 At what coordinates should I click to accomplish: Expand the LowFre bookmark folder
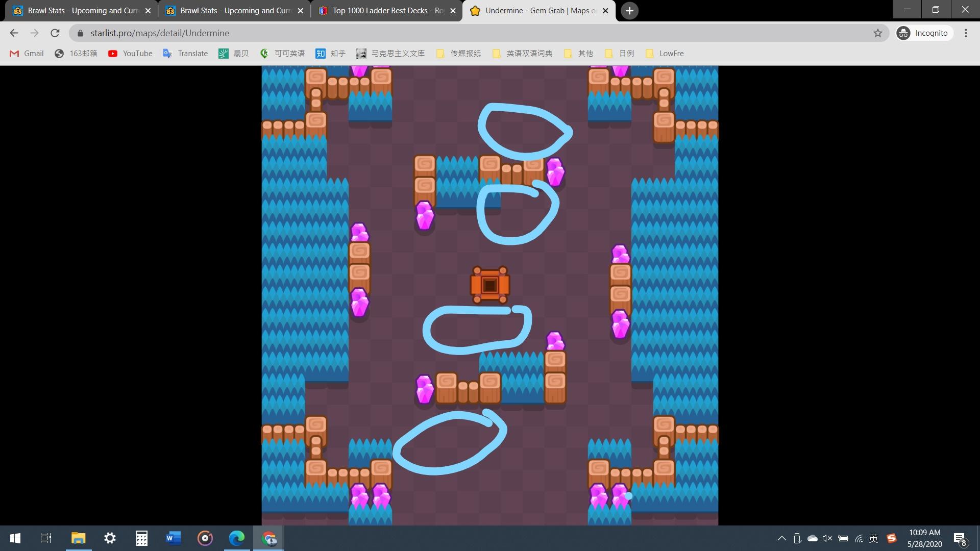coord(665,54)
